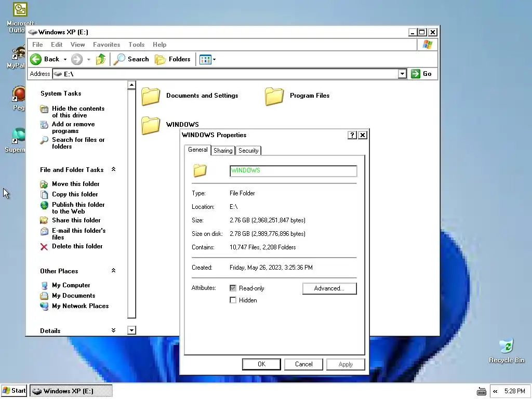Toggle the Hidden checkbox
This screenshot has height=399, width=532.
click(233, 300)
